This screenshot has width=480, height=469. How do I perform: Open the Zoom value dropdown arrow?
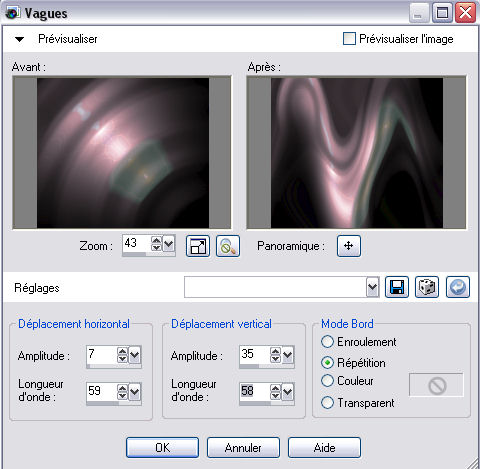(x=169, y=244)
